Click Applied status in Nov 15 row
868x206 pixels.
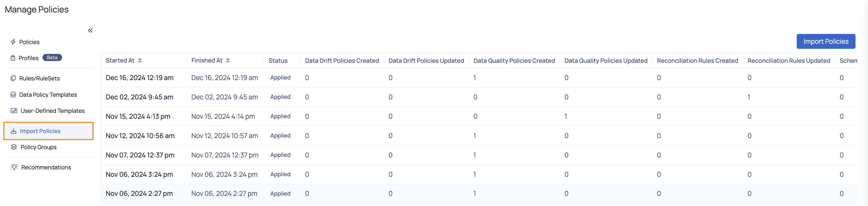coord(280,116)
